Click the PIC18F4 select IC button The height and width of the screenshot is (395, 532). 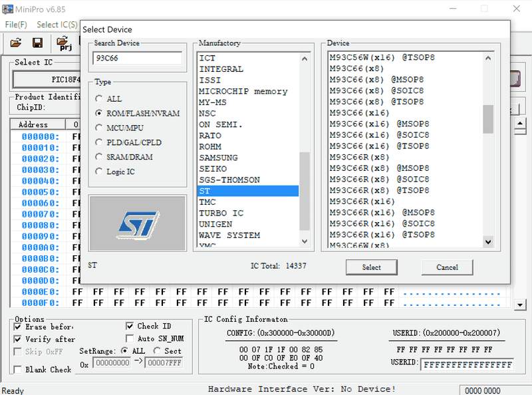[47, 79]
